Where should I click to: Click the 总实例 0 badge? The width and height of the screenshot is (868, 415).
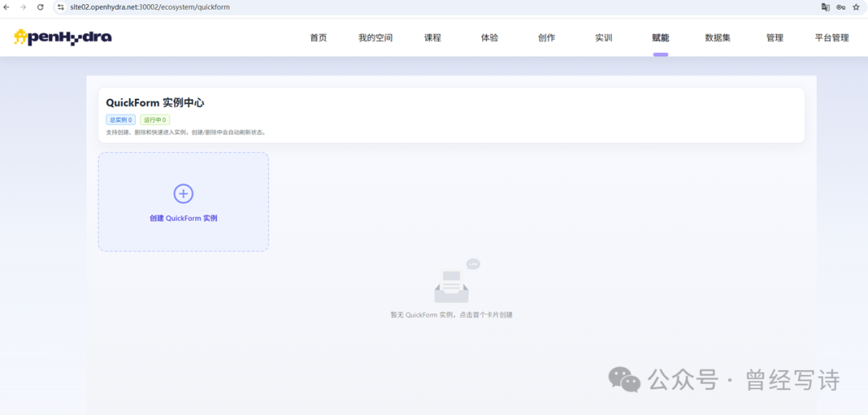[x=121, y=120]
